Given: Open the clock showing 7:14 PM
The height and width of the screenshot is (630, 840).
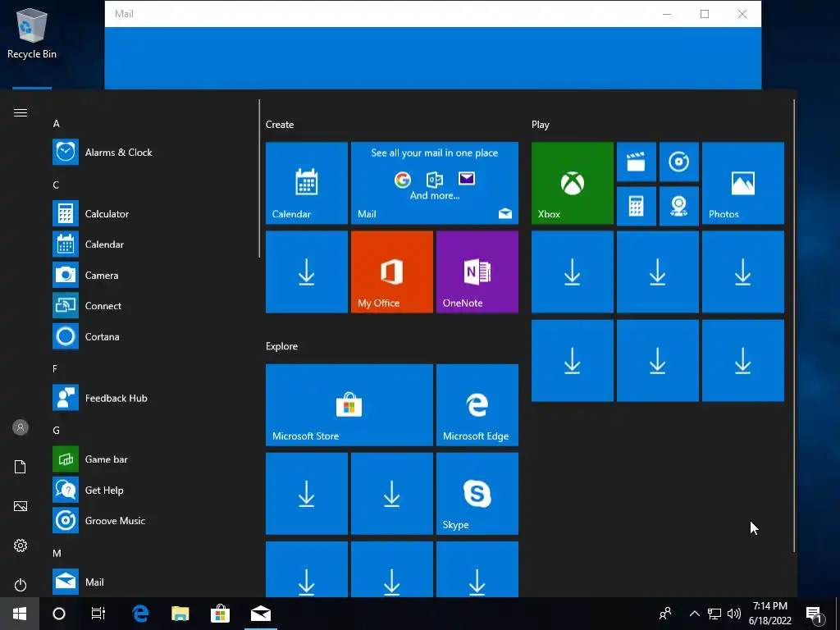Looking at the screenshot, I should click(769, 614).
